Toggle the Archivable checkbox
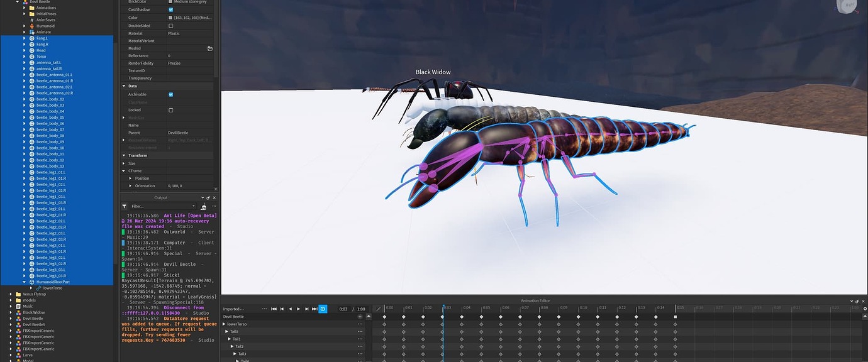 click(x=170, y=94)
